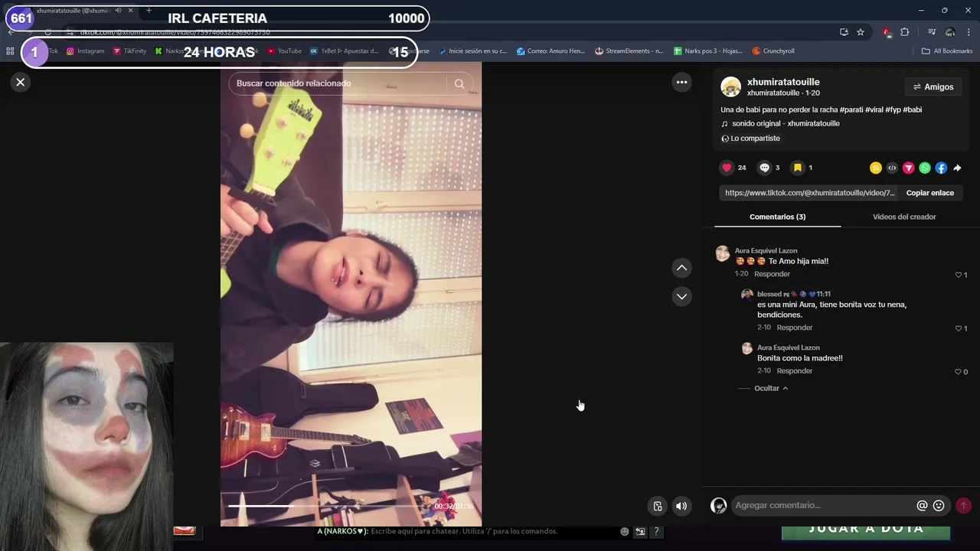This screenshot has width=980, height=551.
Task: Collapse replies with Ocultar
Action: pos(770,388)
